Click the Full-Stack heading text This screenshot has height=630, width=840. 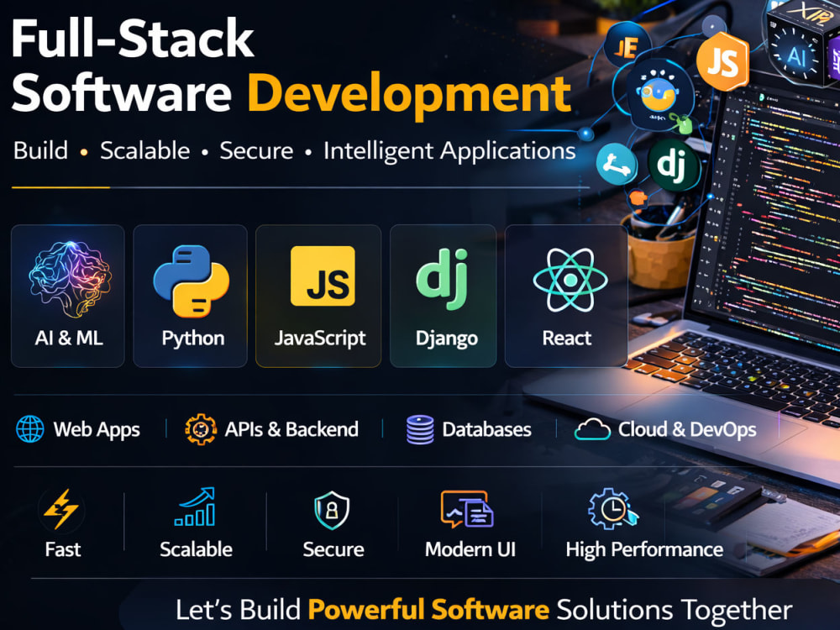tap(132, 38)
